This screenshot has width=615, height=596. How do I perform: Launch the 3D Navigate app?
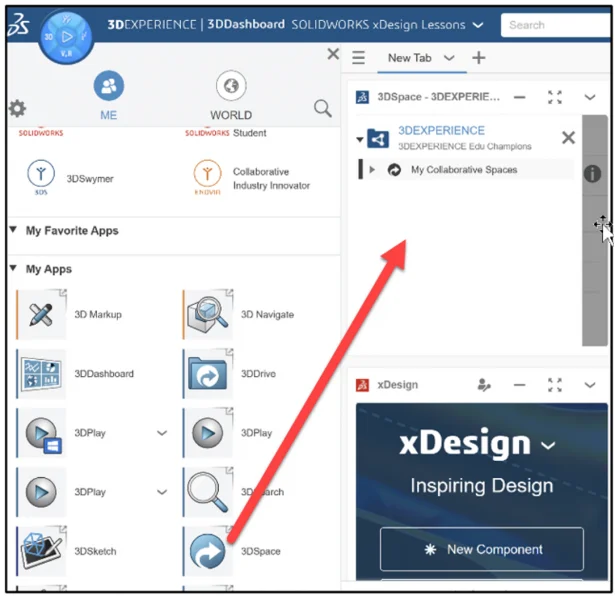coord(208,314)
